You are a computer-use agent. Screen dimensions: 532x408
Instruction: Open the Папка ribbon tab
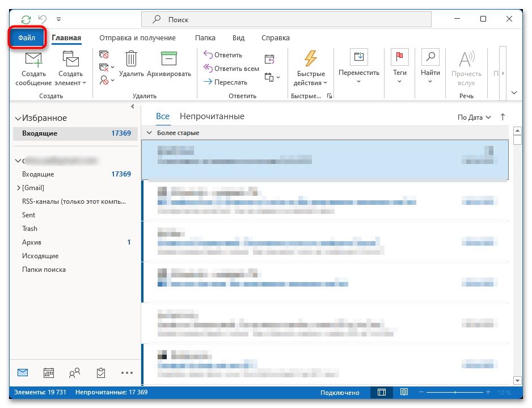205,37
